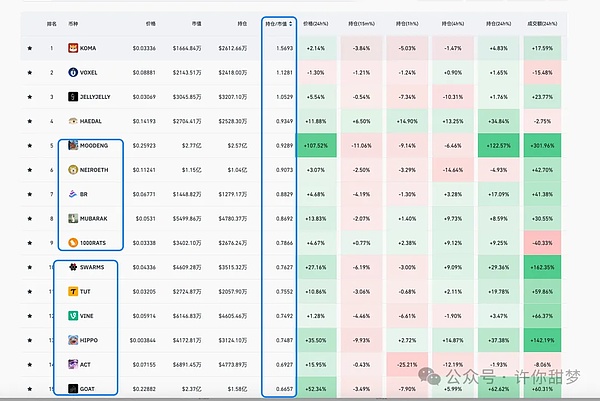The height and width of the screenshot is (401, 600).
Task: Open the SWARMS coin icon
Action: 73,267
